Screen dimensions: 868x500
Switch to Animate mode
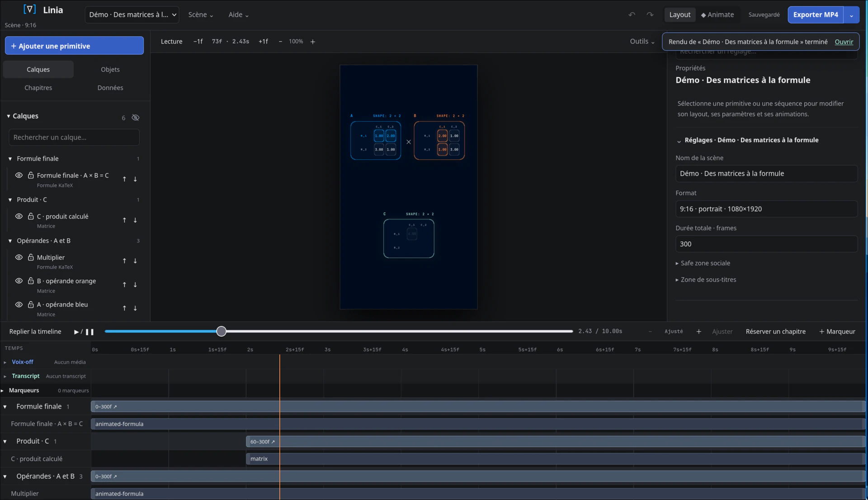717,14
